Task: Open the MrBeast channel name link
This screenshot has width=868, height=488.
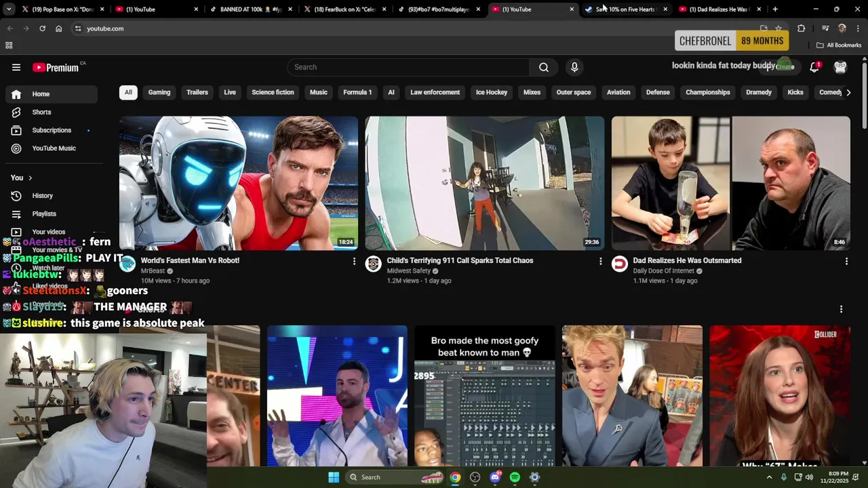Action: click(x=153, y=271)
